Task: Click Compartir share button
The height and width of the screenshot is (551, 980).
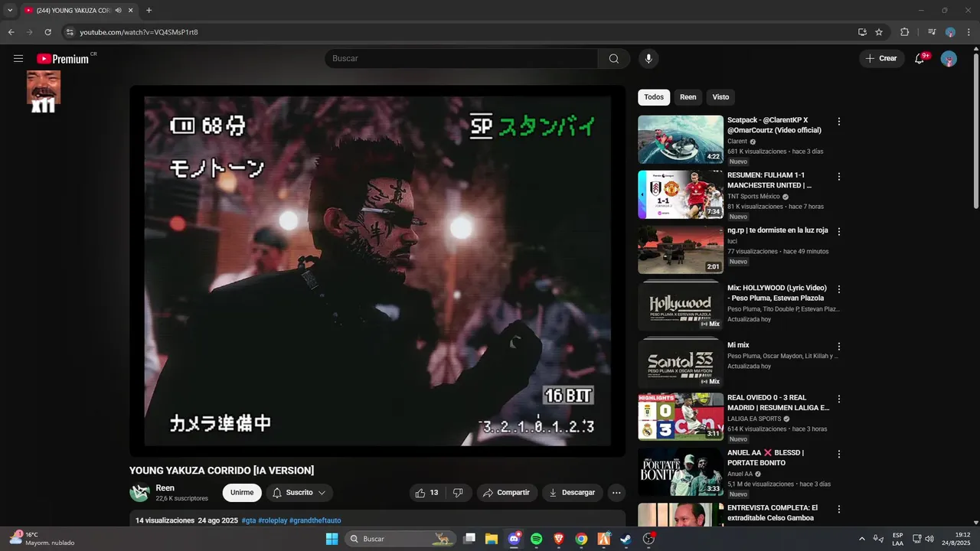Action: click(x=507, y=493)
